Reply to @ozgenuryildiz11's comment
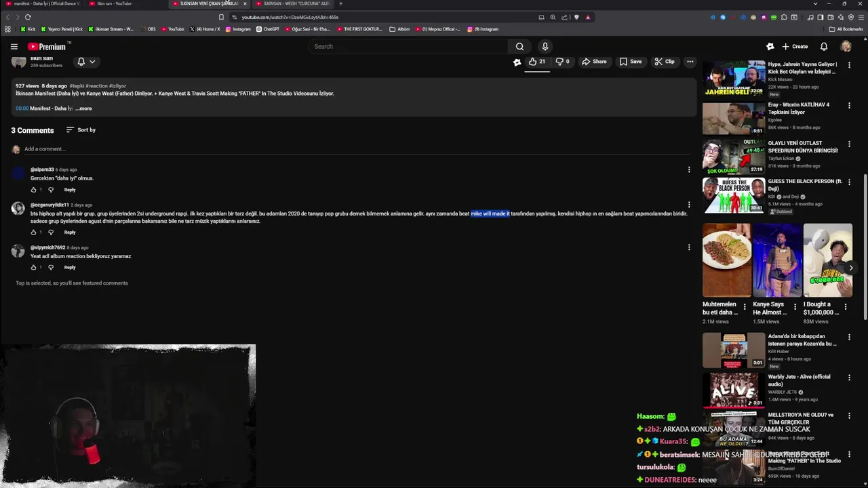Image resolution: width=868 pixels, height=488 pixels. (70, 232)
